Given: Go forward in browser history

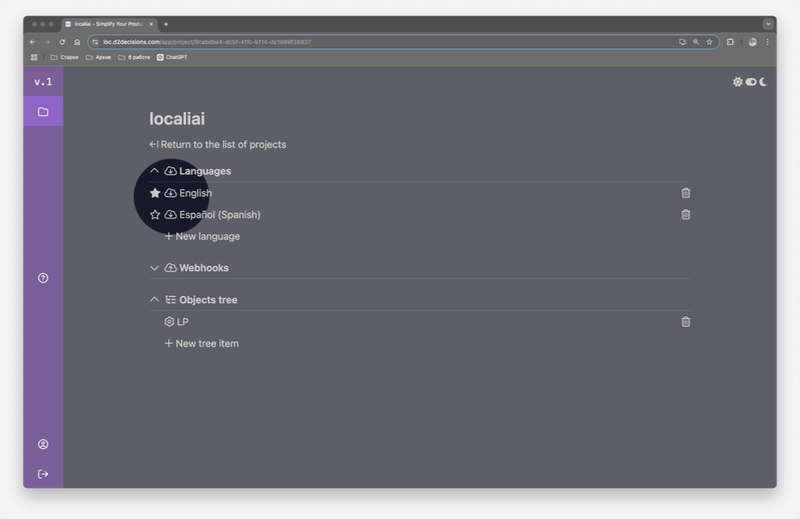Looking at the screenshot, I should (47, 42).
